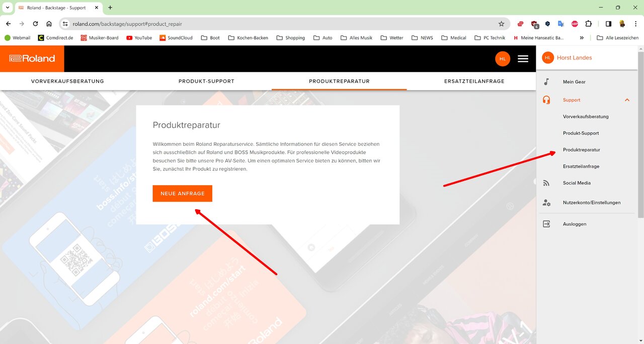Click Ausloggen to log out
This screenshot has height=344, width=644.
point(575,224)
